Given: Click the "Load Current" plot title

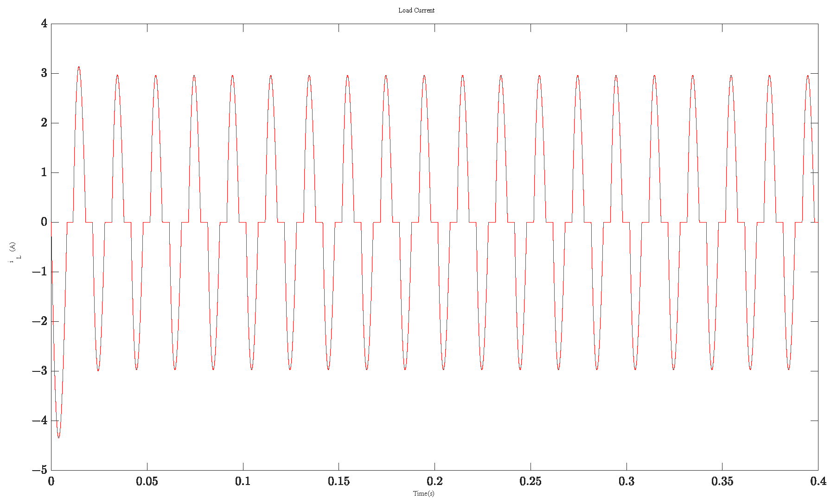Looking at the screenshot, I should [x=416, y=10].
